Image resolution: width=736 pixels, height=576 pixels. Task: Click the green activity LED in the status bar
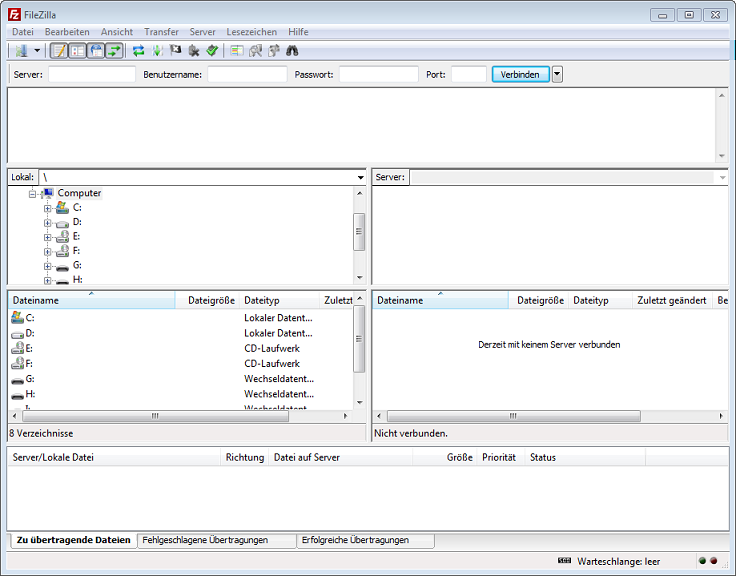(x=702, y=561)
